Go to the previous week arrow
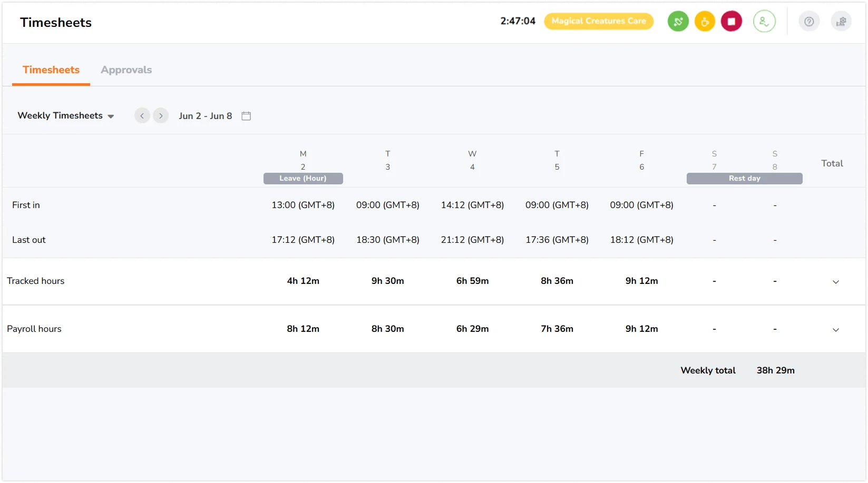 [142, 116]
